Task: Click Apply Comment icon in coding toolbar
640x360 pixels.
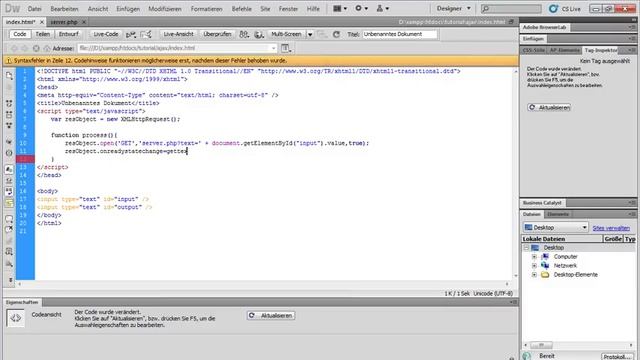Action: coord(9,219)
